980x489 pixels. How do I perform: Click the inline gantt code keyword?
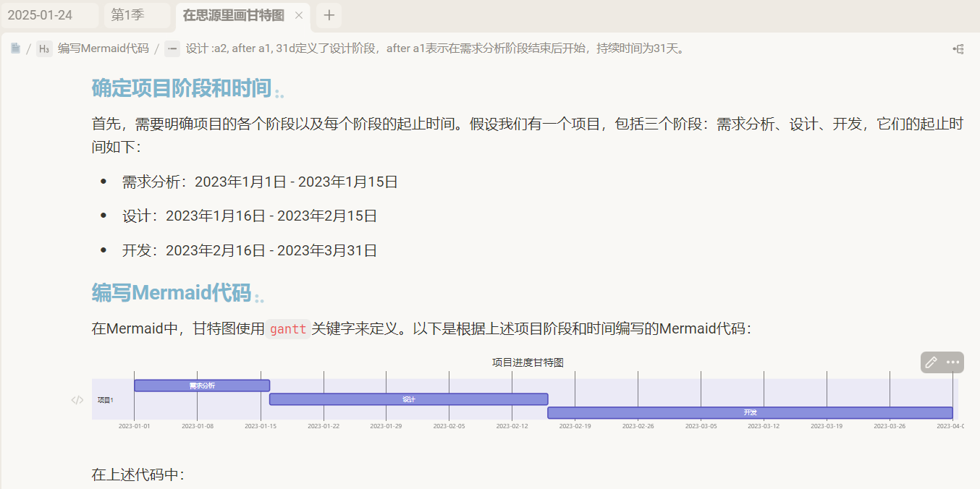[288, 329]
